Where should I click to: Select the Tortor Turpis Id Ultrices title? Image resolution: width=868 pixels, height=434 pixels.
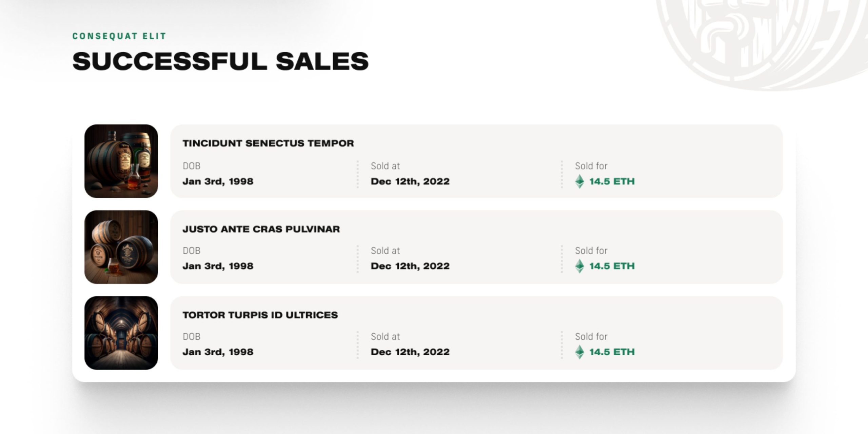(260, 315)
